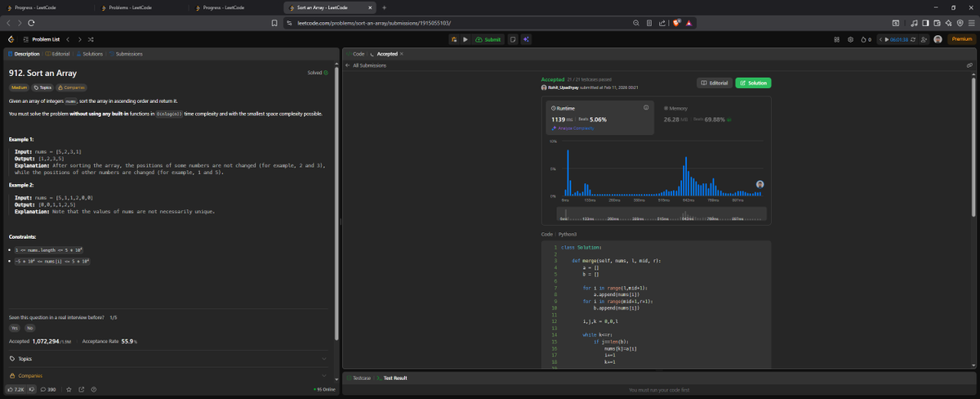Select the Accepted tab
The height and width of the screenshot is (399, 980).
pos(385,53)
